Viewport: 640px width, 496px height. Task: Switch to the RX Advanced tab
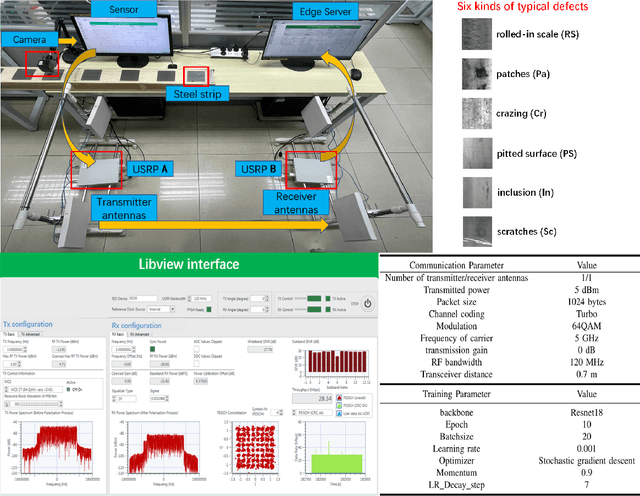click(140, 334)
